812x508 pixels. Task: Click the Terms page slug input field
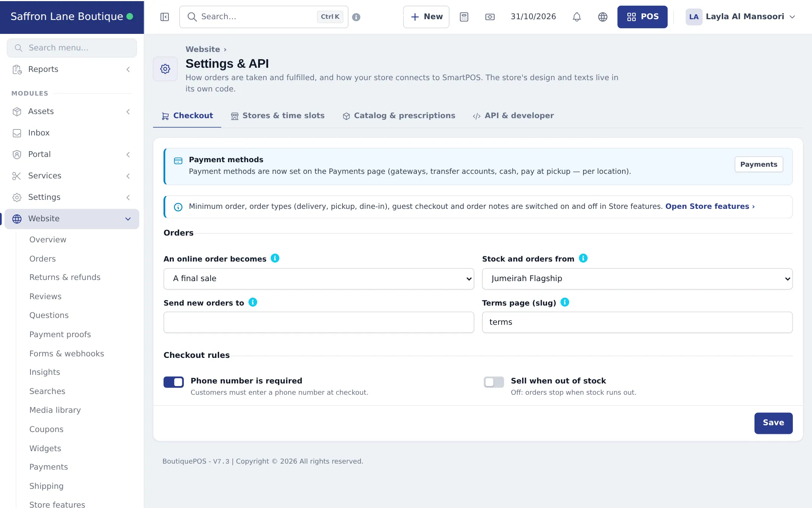(x=637, y=322)
